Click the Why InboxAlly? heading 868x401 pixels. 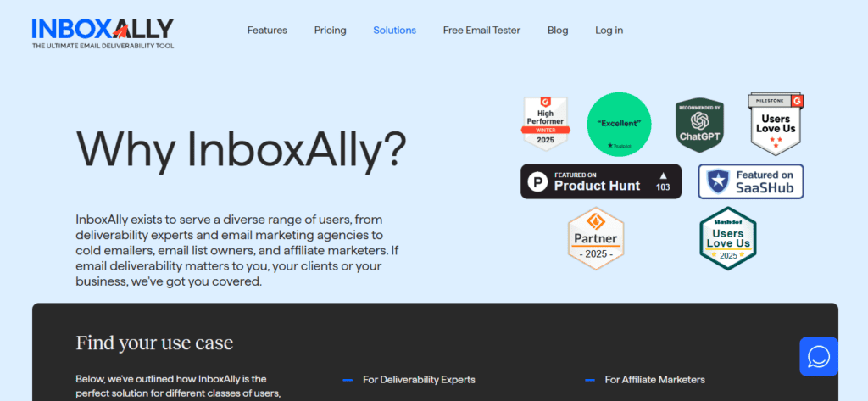(241, 149)
